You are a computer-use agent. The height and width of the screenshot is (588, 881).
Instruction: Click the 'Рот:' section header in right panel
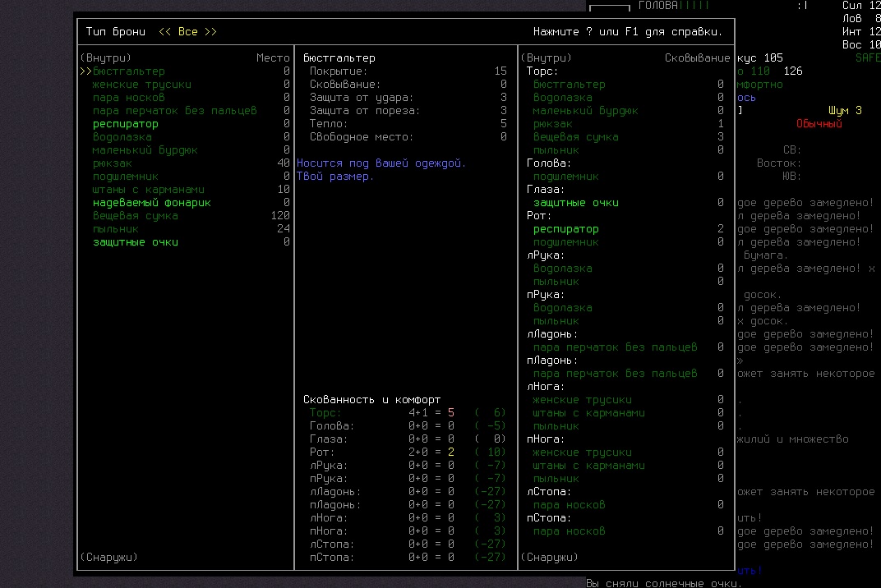click(x=539, y=216)
